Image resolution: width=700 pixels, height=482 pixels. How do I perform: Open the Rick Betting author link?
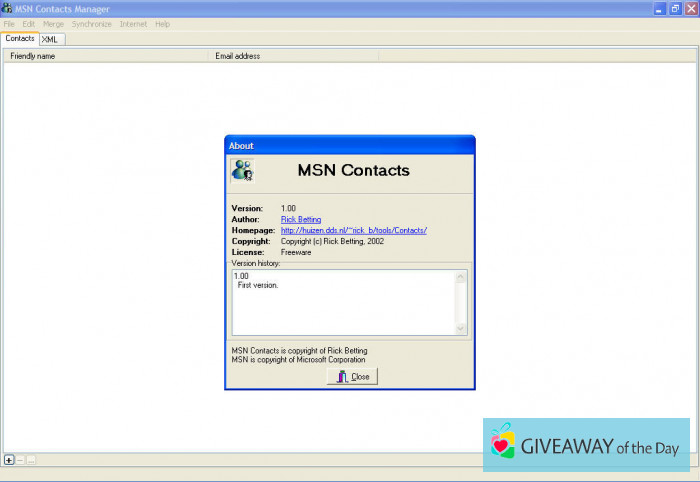click(x=301, y=219)
